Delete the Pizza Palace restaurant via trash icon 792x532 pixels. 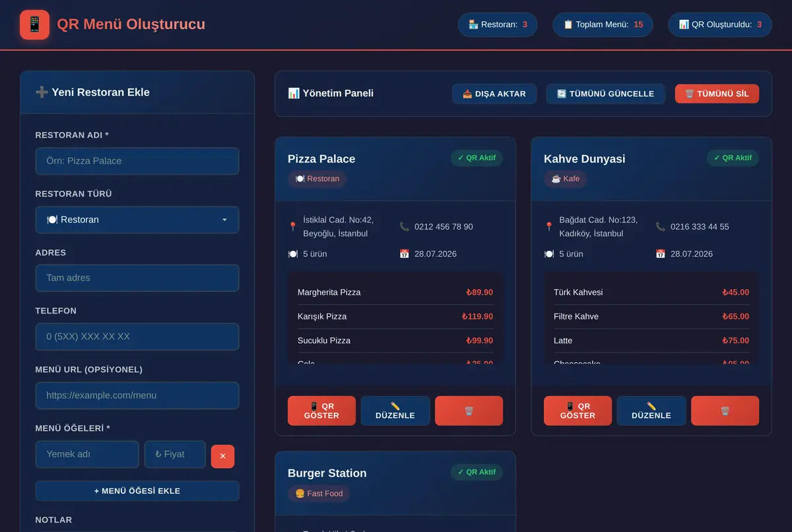(469, 411)
